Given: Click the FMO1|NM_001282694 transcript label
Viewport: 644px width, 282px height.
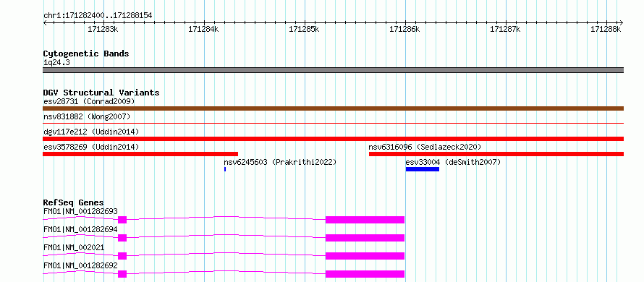Looking at the screenshot, I should pos(80,229).
